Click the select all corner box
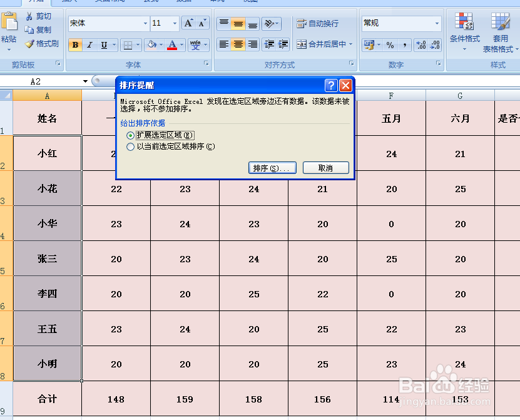520x420 pixels. pos(6,96)
